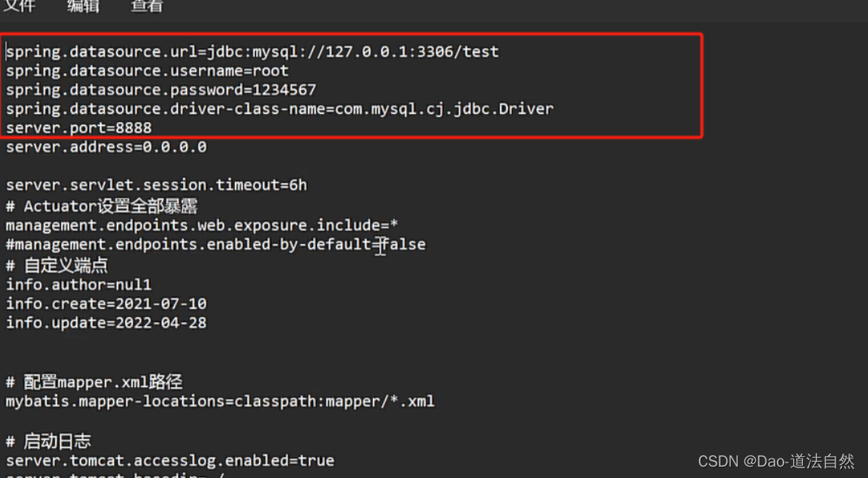Click the tomcat accesslog enabled=true line
Viewport: 868px width, 478px height.
tap(171, 459)
